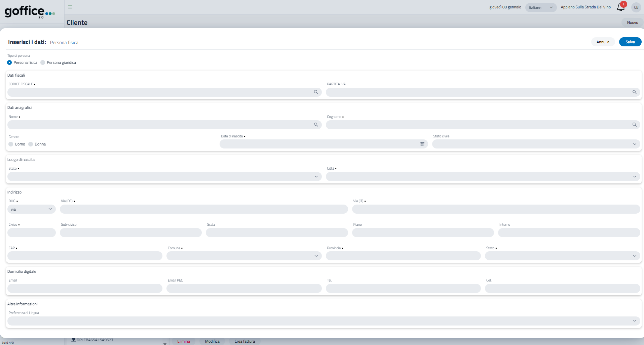The height and width of the screenshot is (345, 644).
Task: Click the search icon in Partita IVA field
Action: click(x=634, y=92)
